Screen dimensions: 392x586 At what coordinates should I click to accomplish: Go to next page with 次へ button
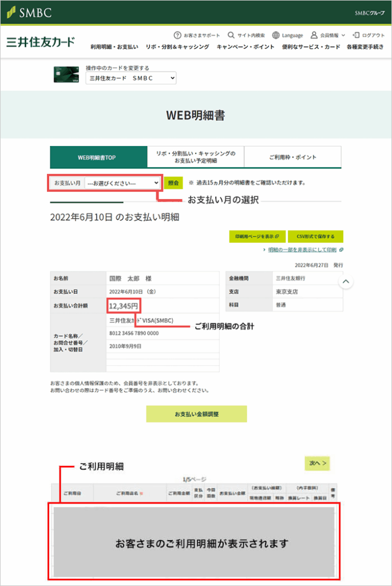318,463
